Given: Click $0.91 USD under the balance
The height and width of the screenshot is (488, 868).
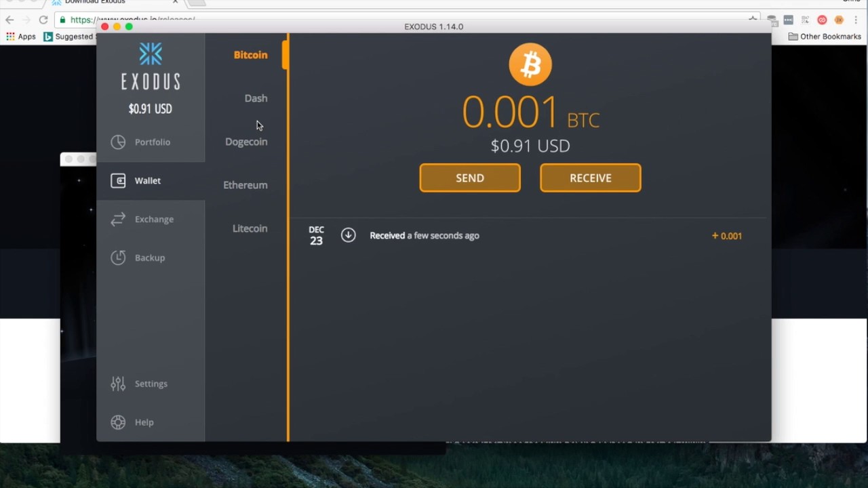Looking at the screenshot, I should point(530,146).
